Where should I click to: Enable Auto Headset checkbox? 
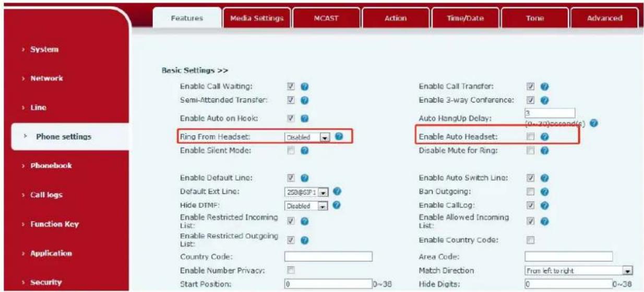coord(531,137)
